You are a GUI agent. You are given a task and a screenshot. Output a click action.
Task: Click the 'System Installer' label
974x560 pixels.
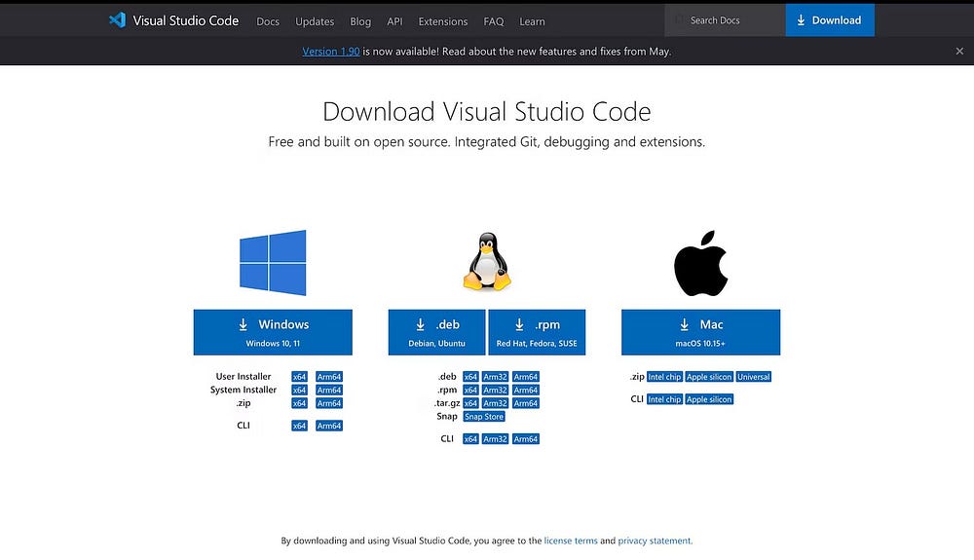243,390
